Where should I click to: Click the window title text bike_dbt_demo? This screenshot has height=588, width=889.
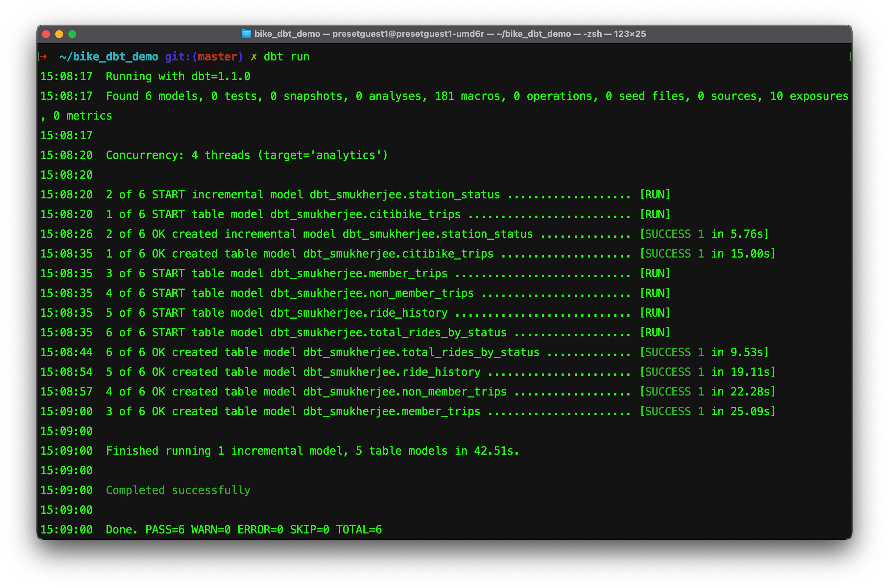(x=287, y=34)
